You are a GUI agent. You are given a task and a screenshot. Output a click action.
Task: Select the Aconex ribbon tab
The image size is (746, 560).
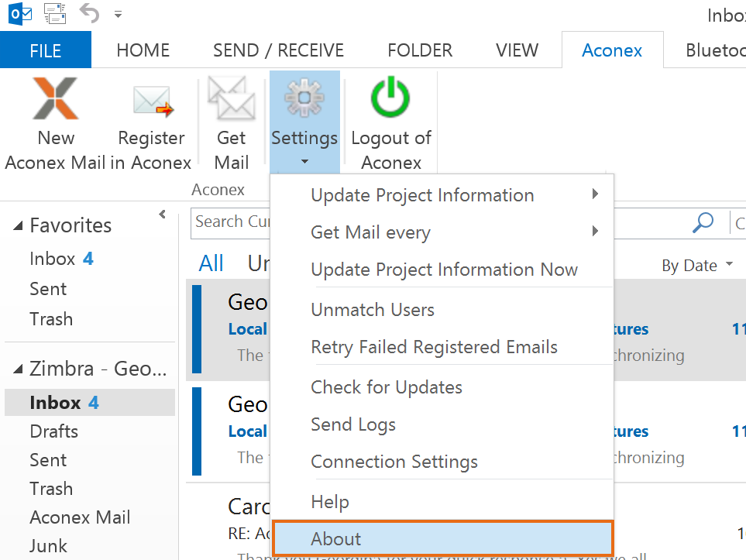coord(612,50)
